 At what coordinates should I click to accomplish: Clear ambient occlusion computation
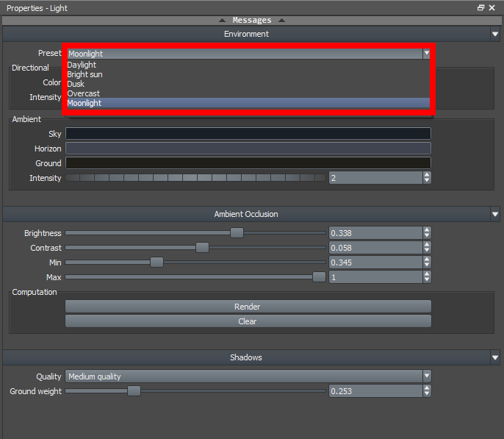pos(248,321)
